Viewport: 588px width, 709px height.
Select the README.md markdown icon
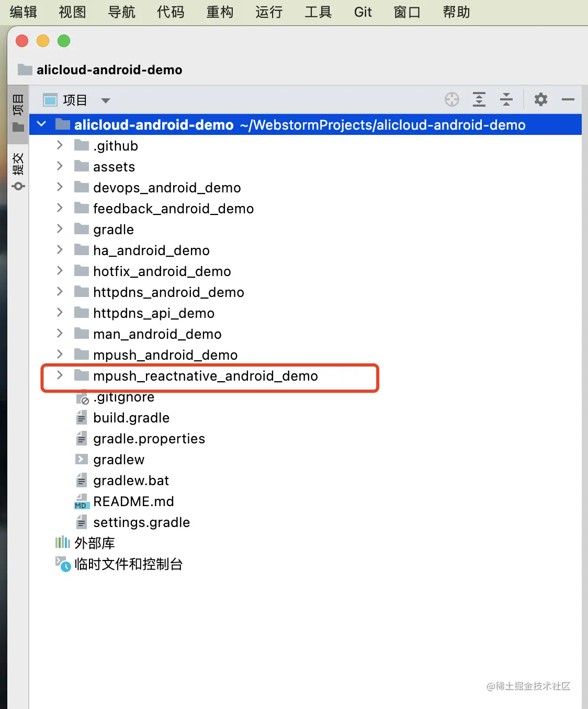[82, 501]
